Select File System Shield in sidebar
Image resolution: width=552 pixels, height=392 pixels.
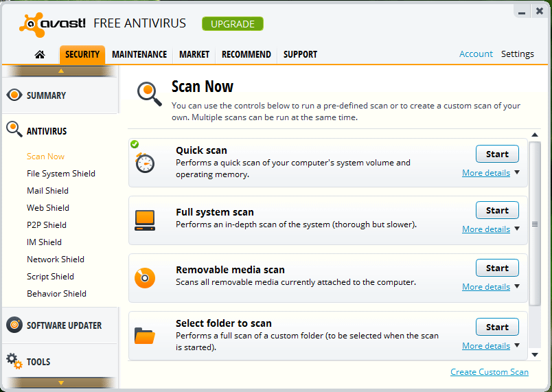pyautogui.click(x=61, y=174)
